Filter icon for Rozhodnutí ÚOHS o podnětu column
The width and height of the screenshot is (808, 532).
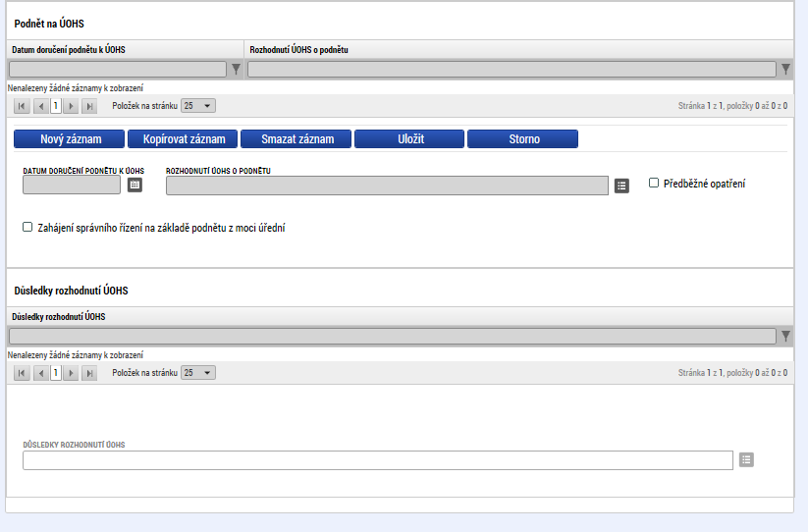click(785, 69)
